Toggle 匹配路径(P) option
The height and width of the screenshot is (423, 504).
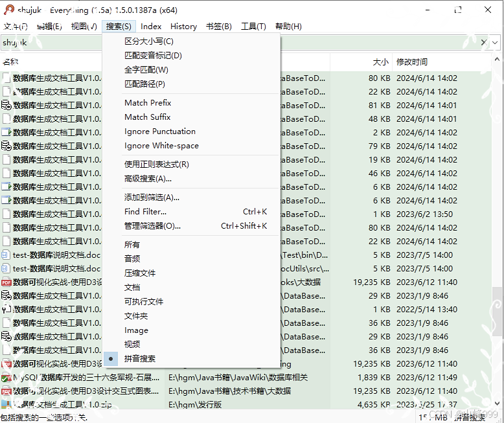[x=191, y=84]
